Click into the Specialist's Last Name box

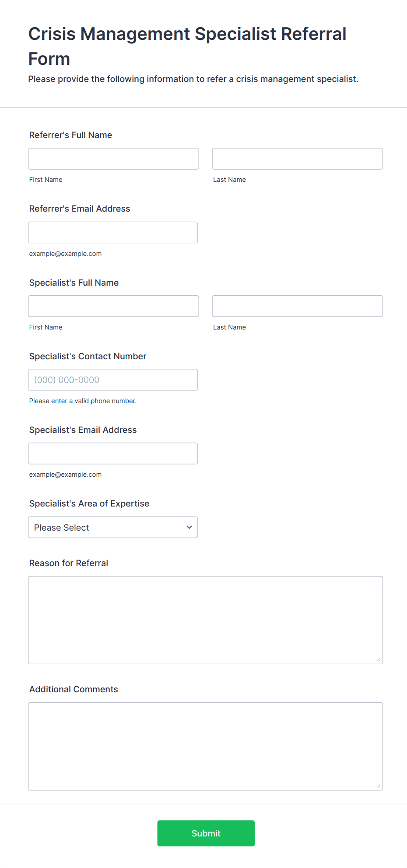[298, 306]
